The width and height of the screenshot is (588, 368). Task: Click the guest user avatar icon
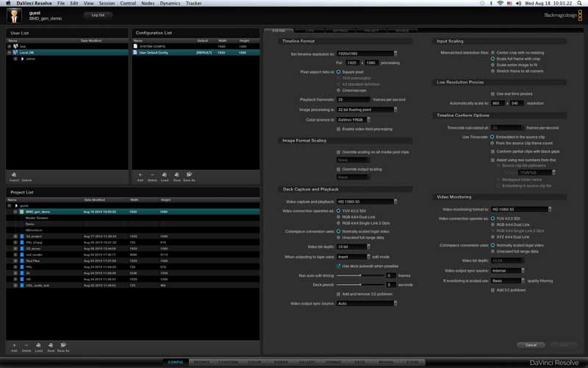coord(14,16)
